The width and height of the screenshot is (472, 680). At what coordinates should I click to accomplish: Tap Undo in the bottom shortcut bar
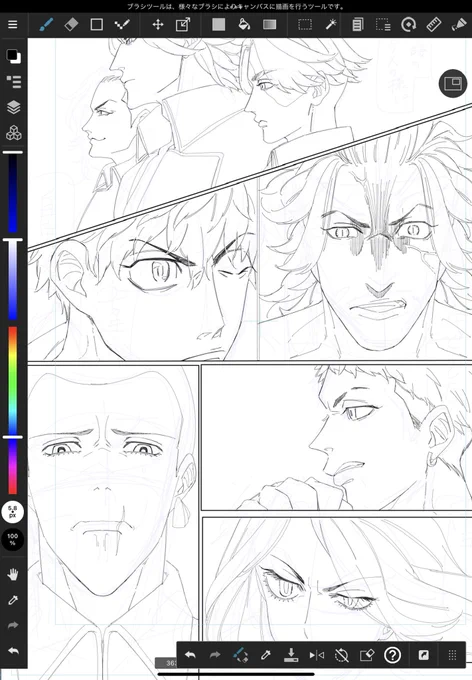tap(190, 655)
